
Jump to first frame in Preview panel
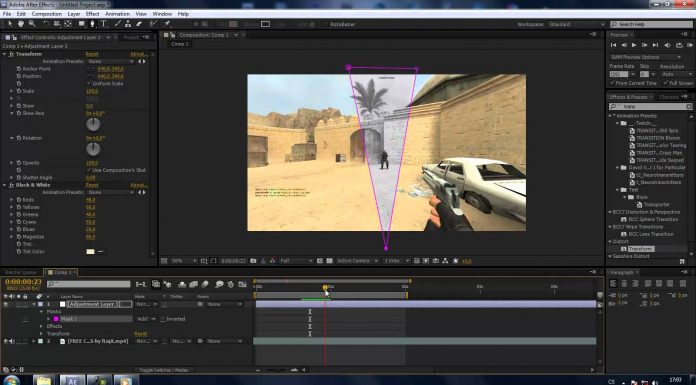613,45
